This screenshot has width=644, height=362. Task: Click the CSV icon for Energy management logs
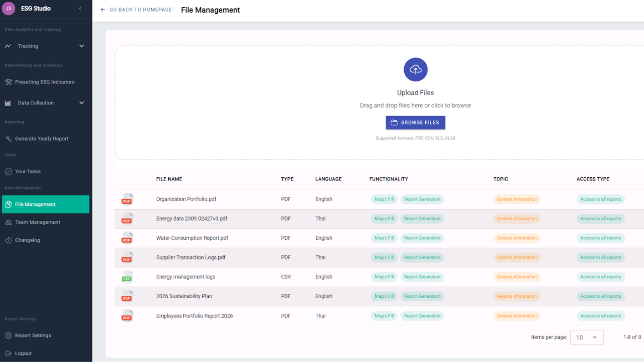pyautogui.click(x=127, y=277)
